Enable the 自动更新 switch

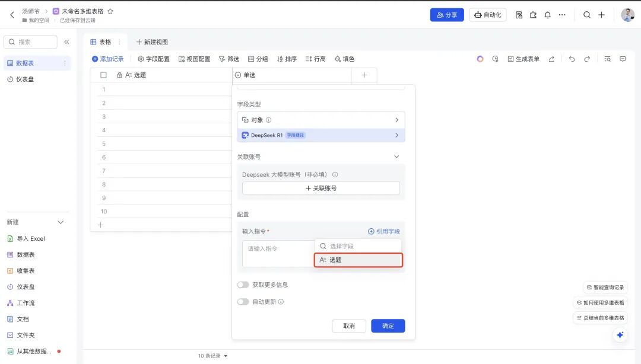pyautogui.click(x=243, y=302)
